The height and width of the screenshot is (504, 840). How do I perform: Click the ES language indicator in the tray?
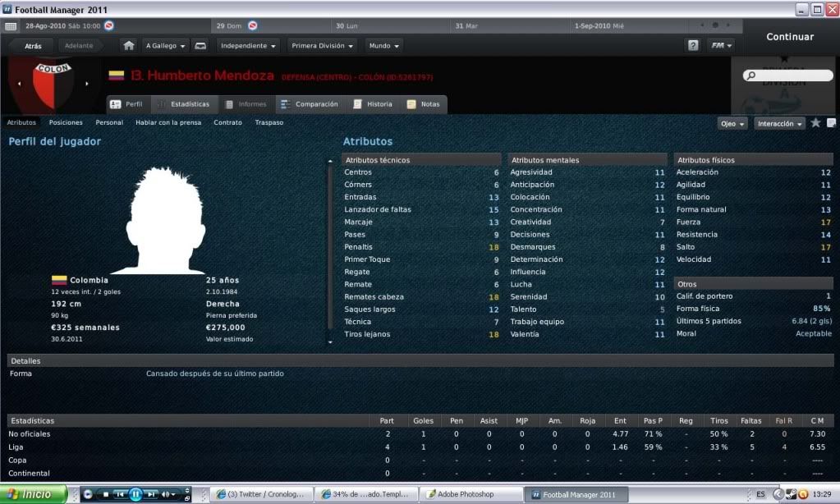[x=760, y=494]
